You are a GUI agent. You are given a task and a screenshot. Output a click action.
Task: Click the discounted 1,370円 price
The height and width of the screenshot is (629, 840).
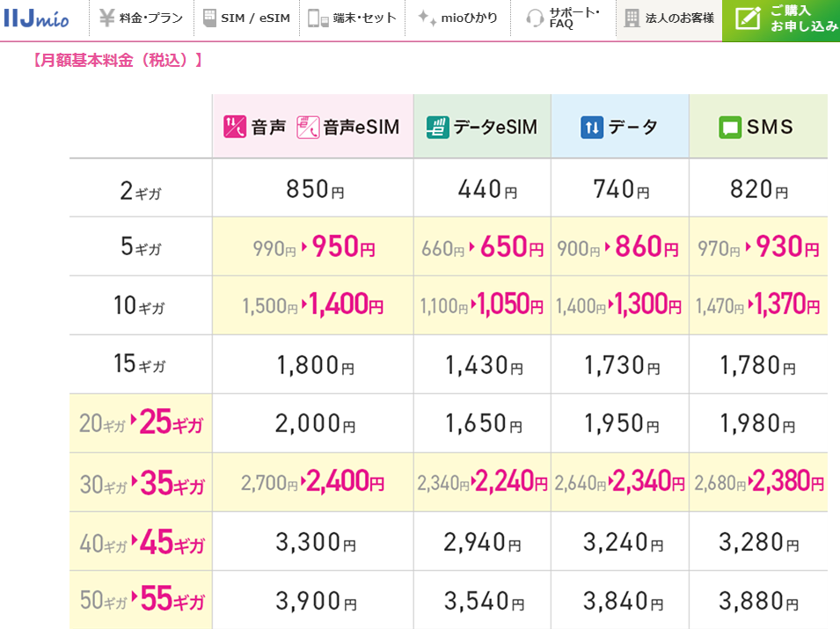(787, 304)
